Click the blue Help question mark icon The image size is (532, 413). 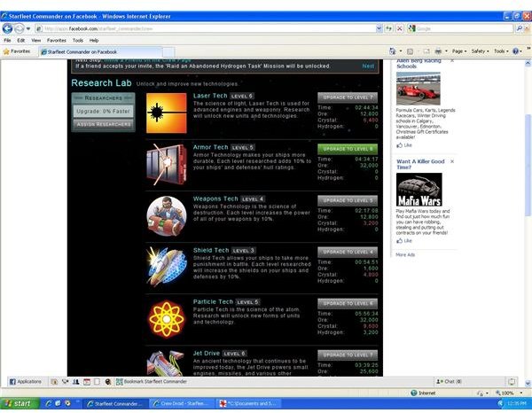pos(516,51)
